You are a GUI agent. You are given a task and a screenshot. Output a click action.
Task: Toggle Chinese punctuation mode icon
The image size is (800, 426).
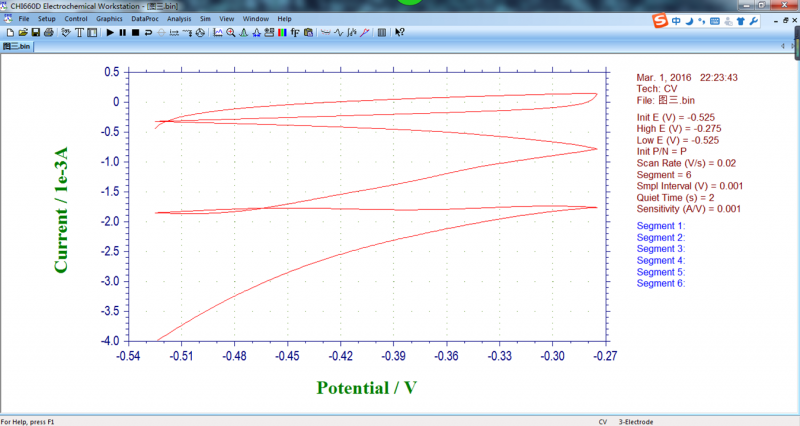(x=702, y=21)
